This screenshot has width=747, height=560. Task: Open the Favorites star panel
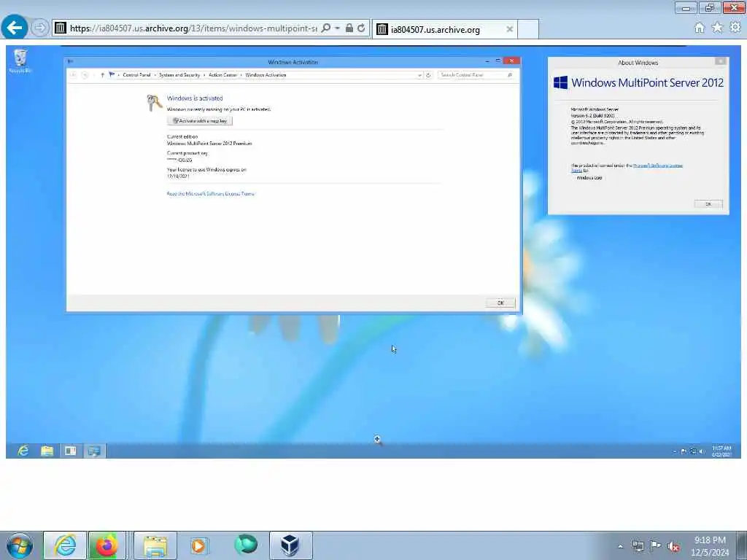tap(717, 28)
